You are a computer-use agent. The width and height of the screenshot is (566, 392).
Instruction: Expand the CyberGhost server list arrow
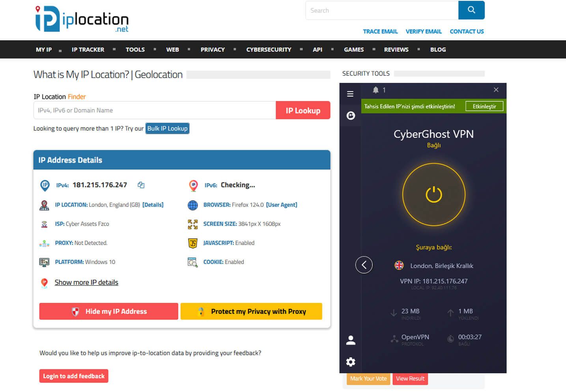tap(364, 265)
